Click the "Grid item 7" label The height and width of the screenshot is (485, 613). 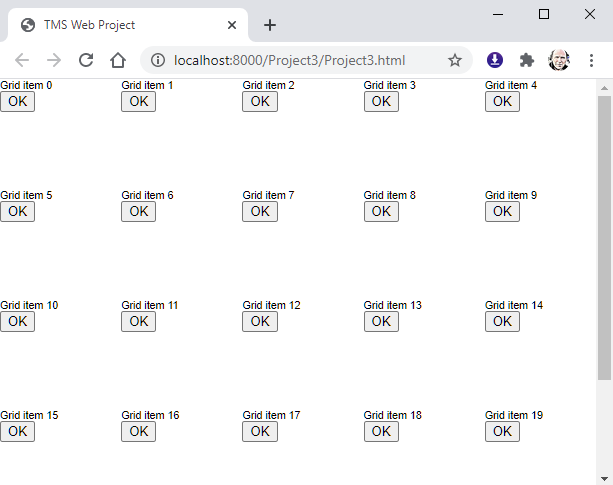pyautogui.click(x=268, y=195)
